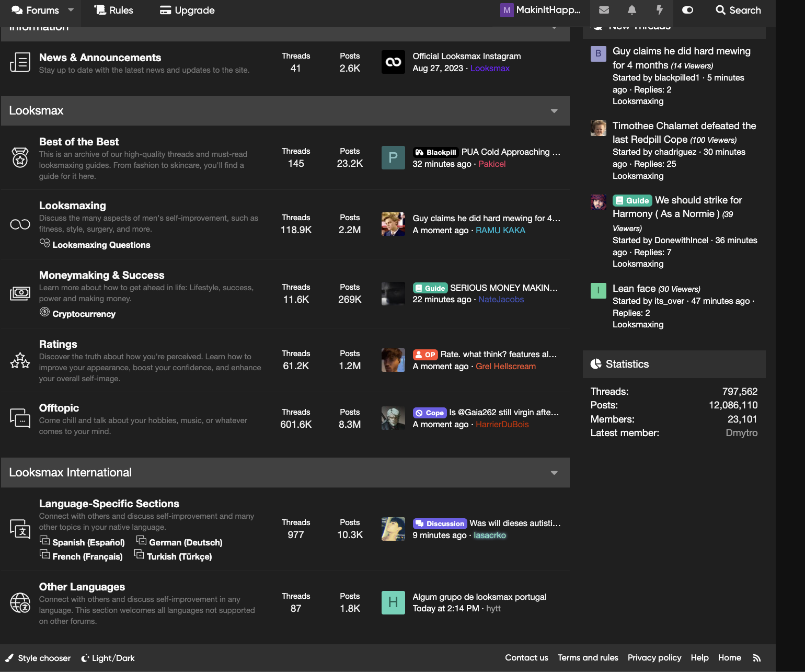The width and height of the screenshot is (805, 672).
Task: Open user profile HarrierDuBois
Action: pyautogui.click(x=502, y=424)
